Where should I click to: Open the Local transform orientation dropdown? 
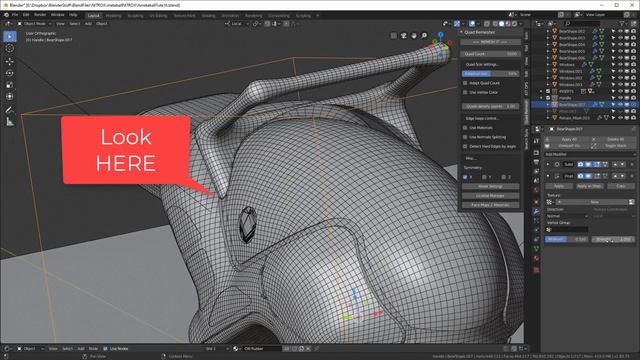[x=237, y=24]
